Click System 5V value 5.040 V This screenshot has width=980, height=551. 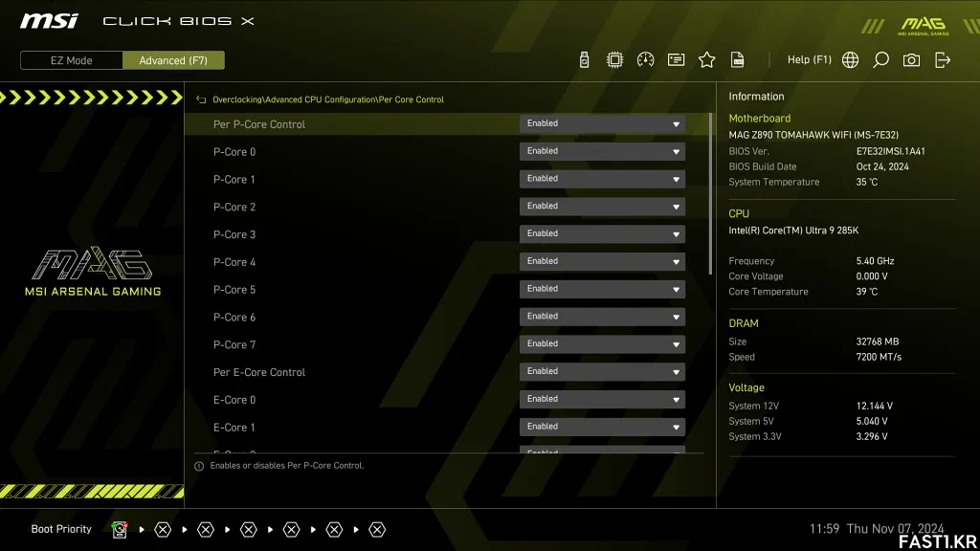coord(872,422)
